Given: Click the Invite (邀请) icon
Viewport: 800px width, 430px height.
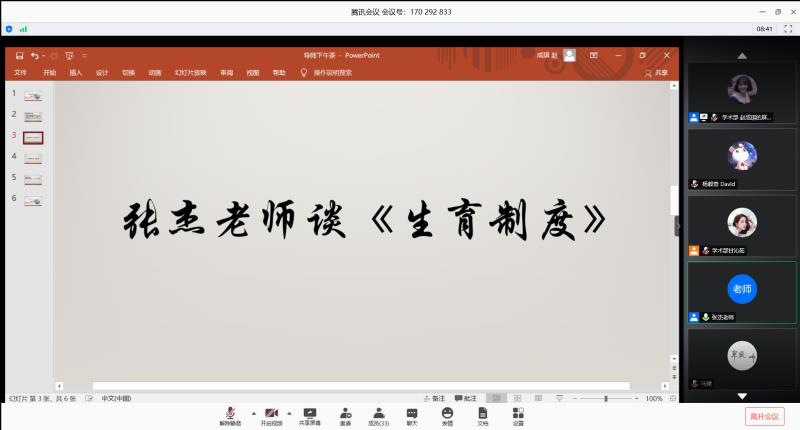Looking at the screenshot, I should click(345, 414).
